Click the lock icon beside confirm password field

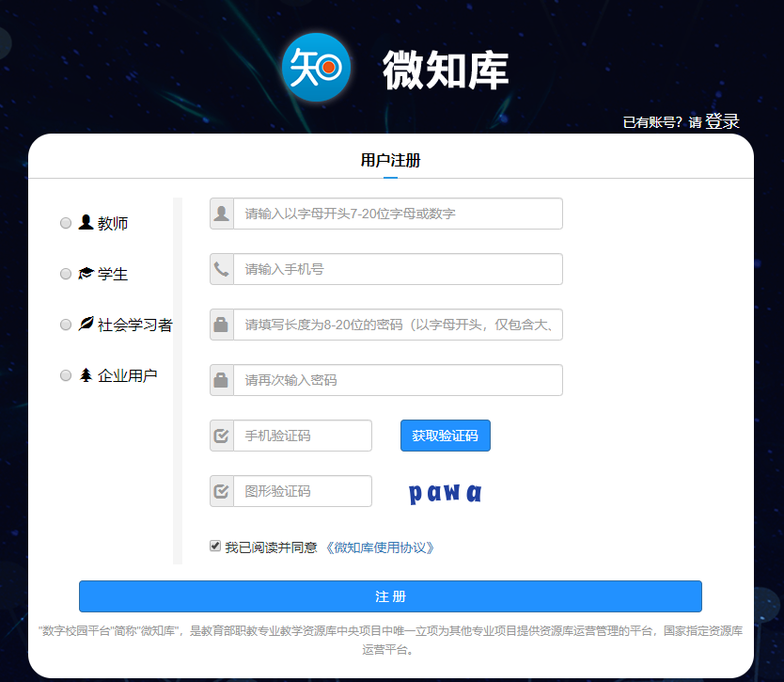pos(222,380)
